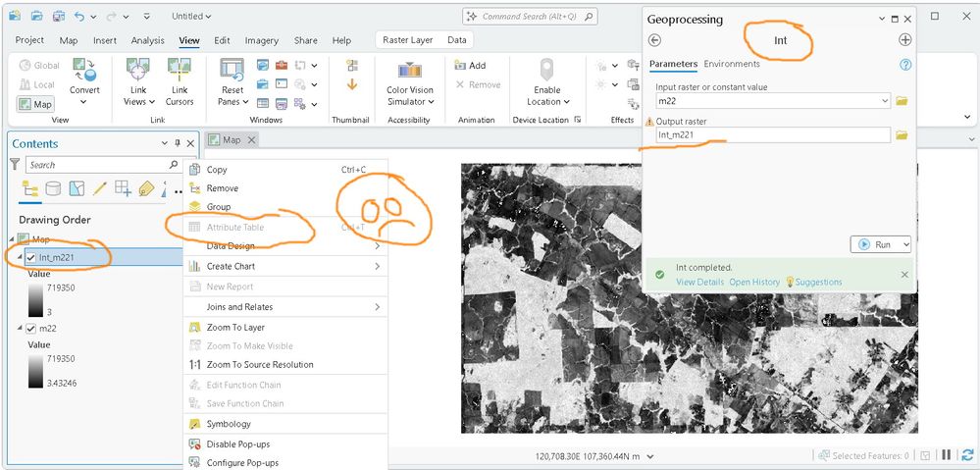
Task: Click the Color Vision Simulator icon
Action: (410, 70)
